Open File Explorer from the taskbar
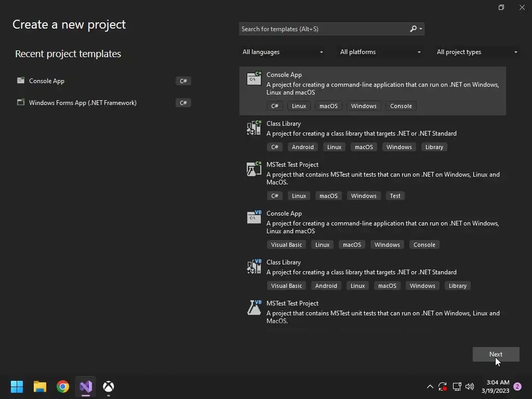The width and height of the screenshot is (532, 399). pos(39,387)
